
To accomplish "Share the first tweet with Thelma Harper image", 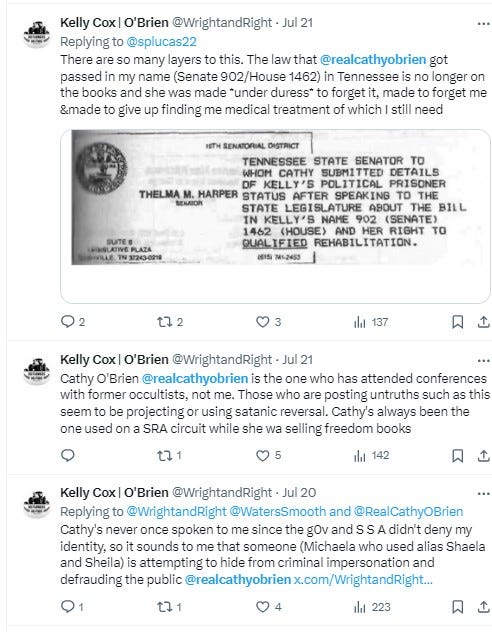I will pyautogui.click(x=483, y=322).
